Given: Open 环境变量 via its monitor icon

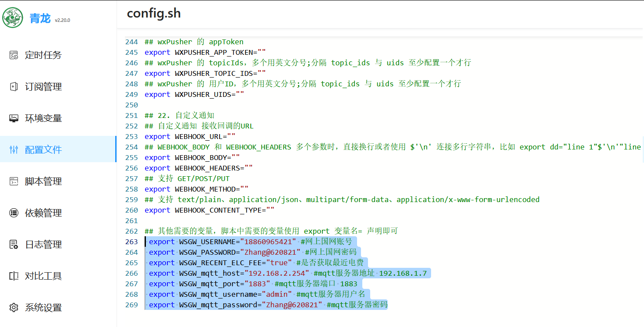Looking at the screenshot, I should 13,117.
